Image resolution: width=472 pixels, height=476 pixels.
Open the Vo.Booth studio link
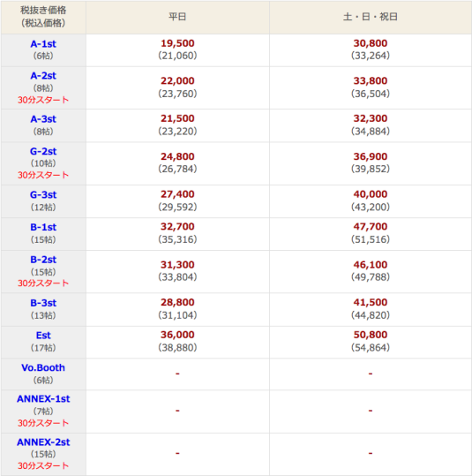pos(43,367)
